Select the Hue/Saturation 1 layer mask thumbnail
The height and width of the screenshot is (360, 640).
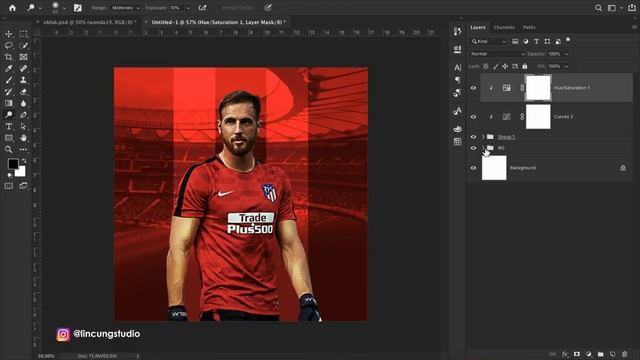pyautogui.click(x=538, y=88)
